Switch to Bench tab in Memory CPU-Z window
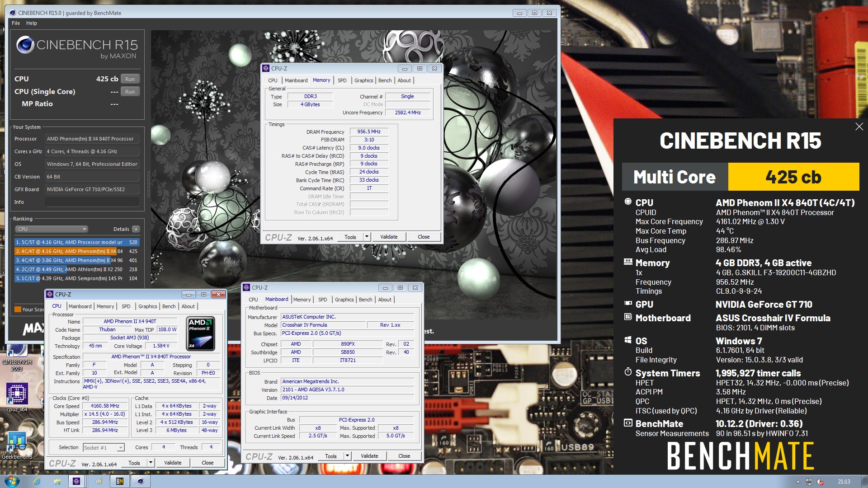This screenshot has width=868, height=488. (385, 80)
